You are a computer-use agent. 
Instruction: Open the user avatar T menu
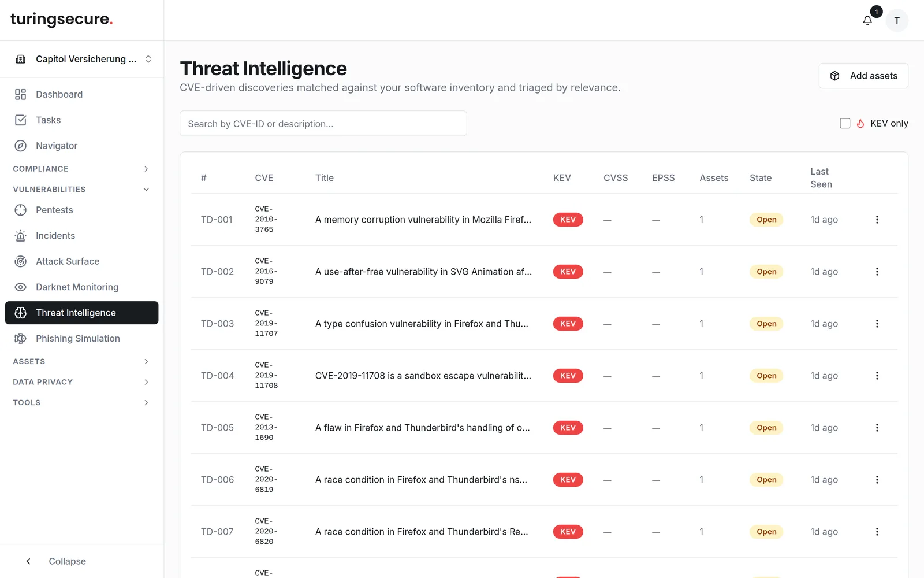pos(897,20)
